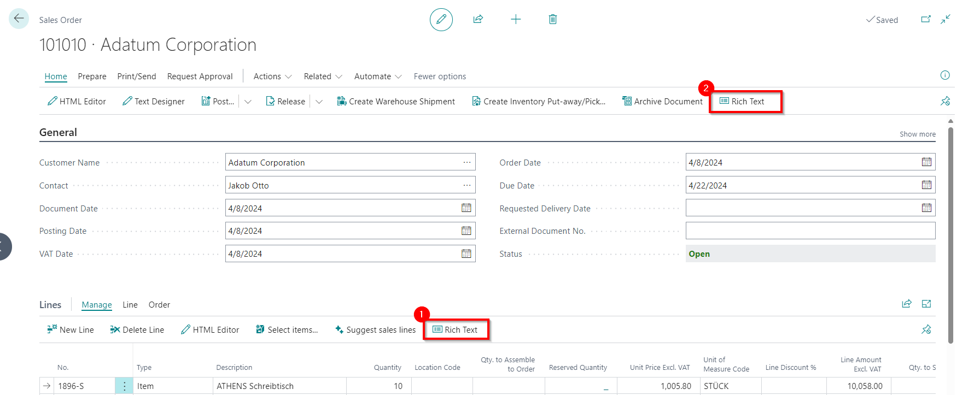Collapse the Lines section heading
Image resolution: width=980 pixels, height=395 pixels.
(x=50, y=304)
